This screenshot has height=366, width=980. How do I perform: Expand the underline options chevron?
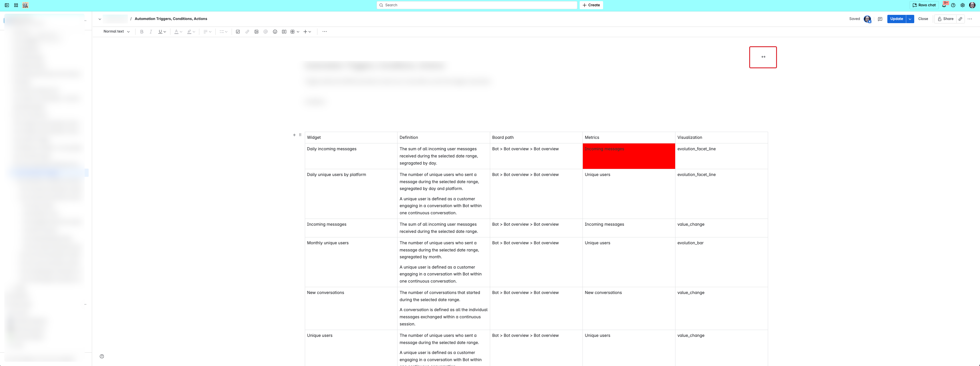165,31
